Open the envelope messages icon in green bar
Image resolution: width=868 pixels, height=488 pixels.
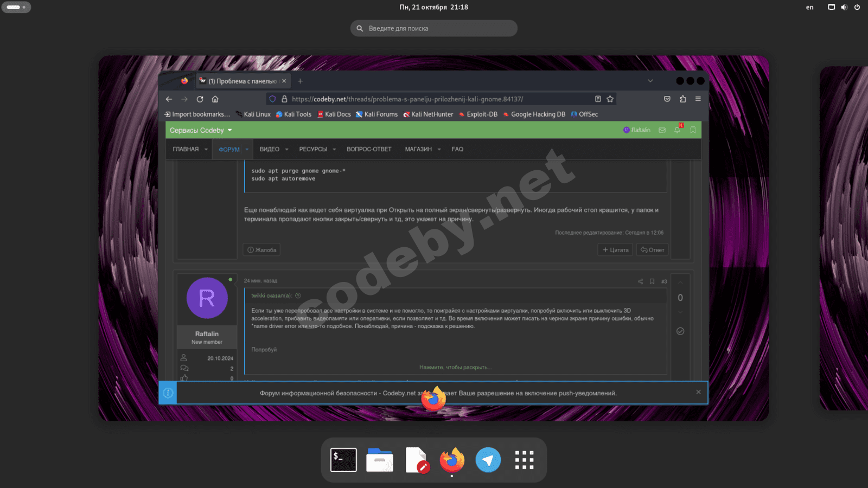[662, 130]
